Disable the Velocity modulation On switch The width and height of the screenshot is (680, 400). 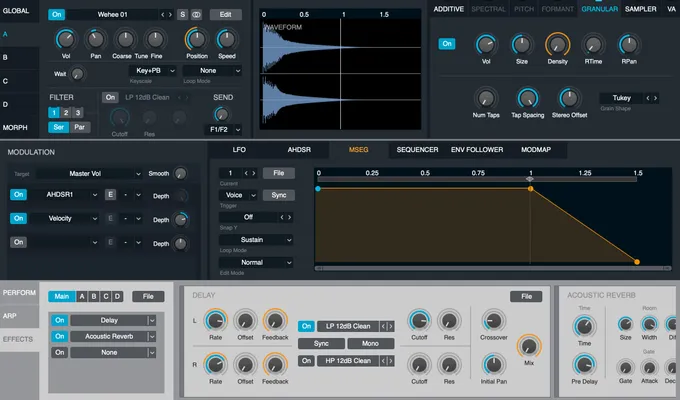(x=18, y=219)
